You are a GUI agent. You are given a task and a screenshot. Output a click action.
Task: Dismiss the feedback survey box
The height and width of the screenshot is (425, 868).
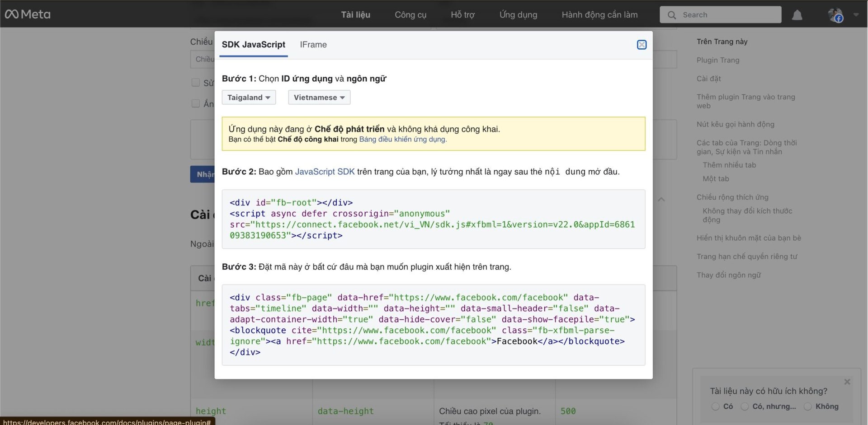847,382
